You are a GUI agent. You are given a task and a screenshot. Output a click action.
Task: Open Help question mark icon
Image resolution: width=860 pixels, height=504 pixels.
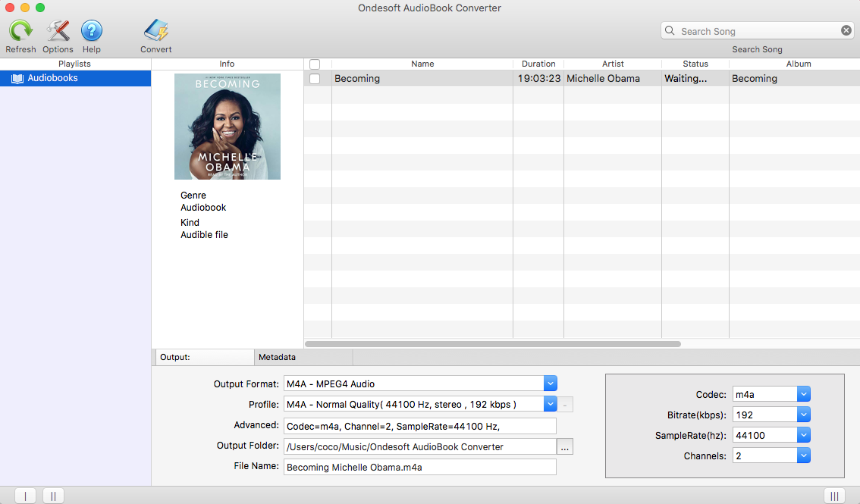pos(92,30)
